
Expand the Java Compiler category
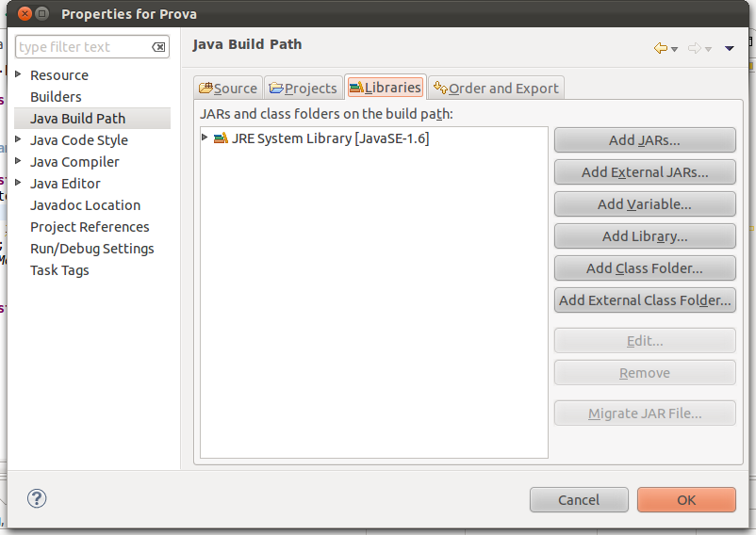20,162
